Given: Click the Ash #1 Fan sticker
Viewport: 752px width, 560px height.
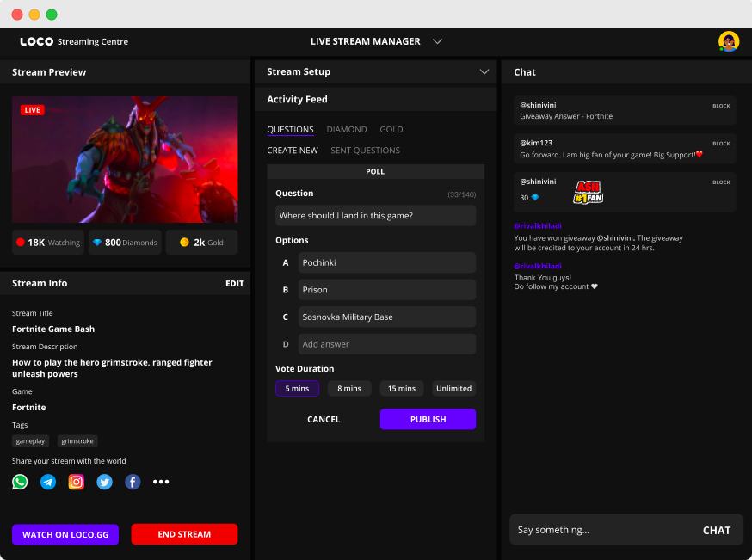Looking at the screenshot, I should point(589,193).
